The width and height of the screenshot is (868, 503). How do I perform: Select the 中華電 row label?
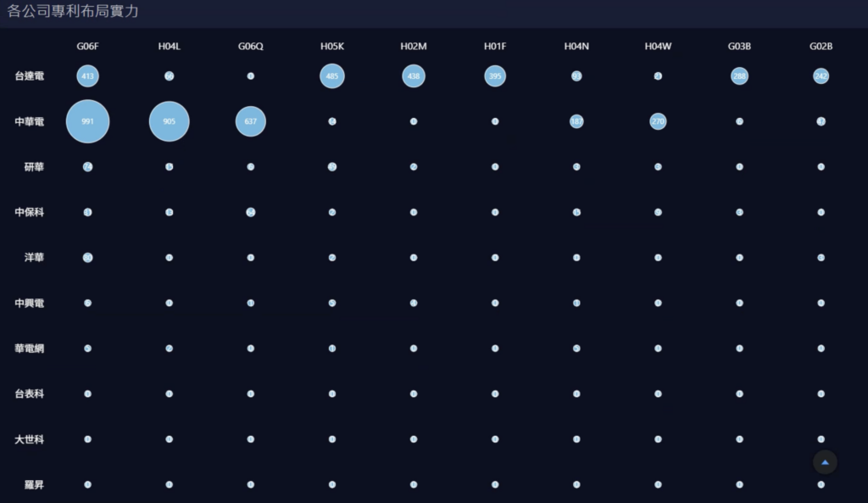point(30,121)
